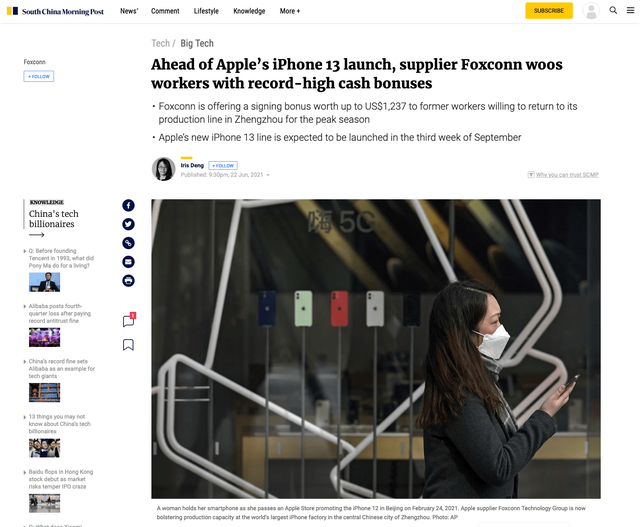Image resolution: width=640 pixels, height=527 pixels.
Task: Share article via email icon
Action: tap(128, 262)
